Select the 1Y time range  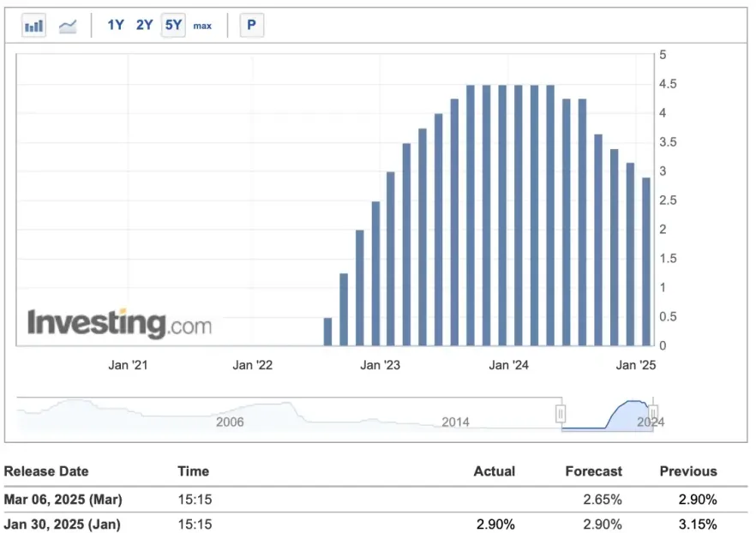click(116, 26)
